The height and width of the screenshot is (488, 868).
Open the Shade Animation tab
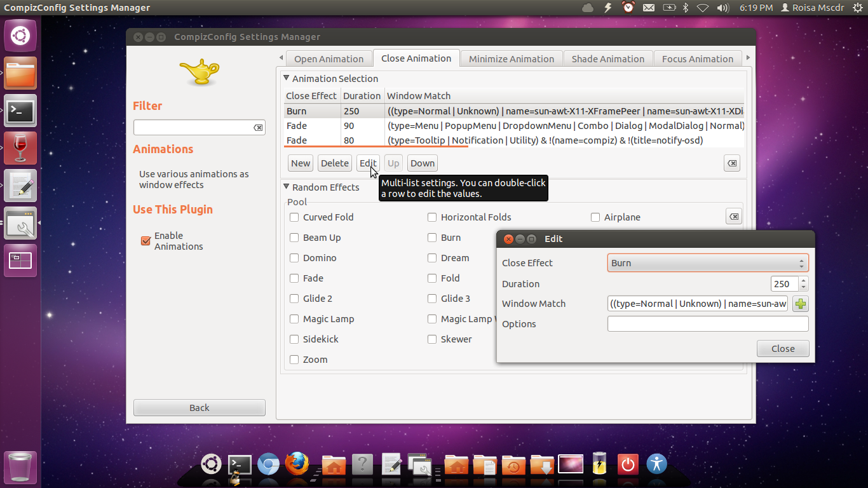click(608, 58)
